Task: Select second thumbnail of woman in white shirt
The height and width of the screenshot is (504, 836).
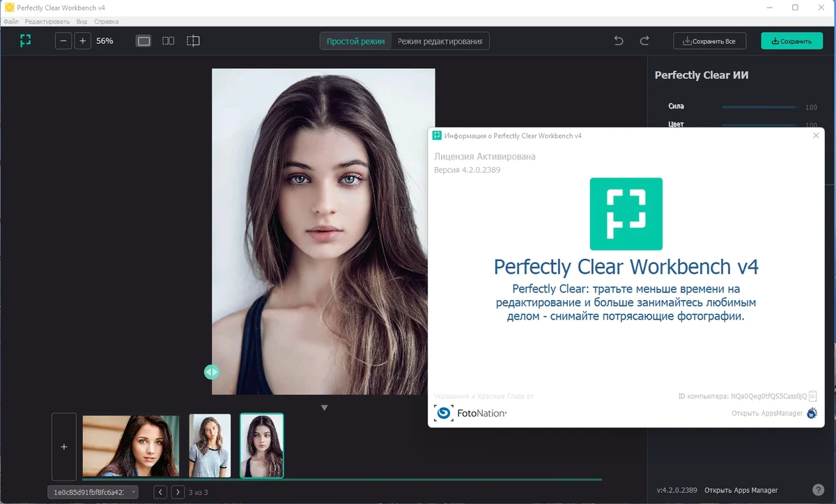Action: pyautogui.click(x=210, y=446)
